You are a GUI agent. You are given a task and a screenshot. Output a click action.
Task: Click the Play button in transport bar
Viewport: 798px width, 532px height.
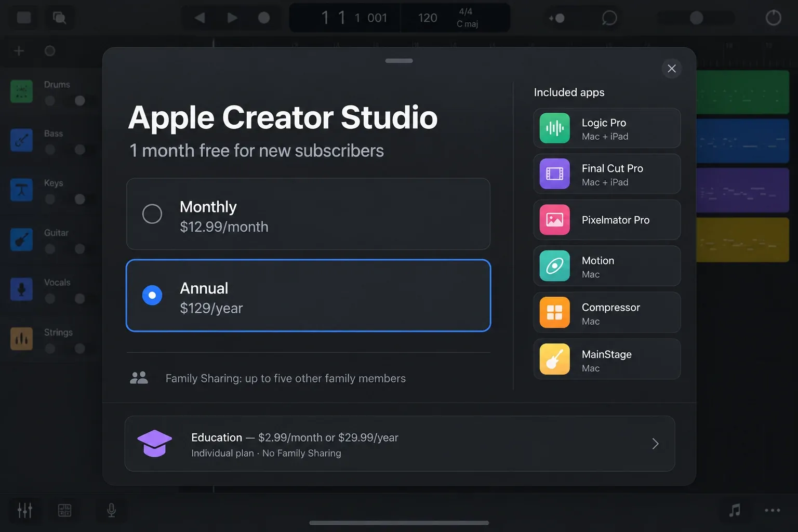pos(232,18)
